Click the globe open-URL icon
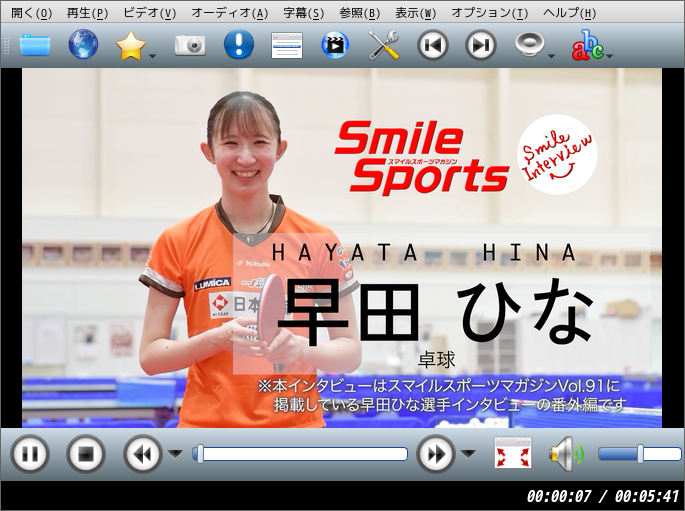685x511 pixels. [x=83, y=44]
